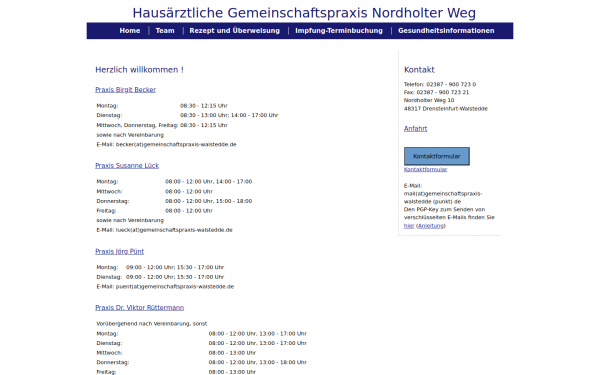Screen dimensions: 600x375
Task: Open Impfung-Terminbuchung in the navigation bar
Action: tap(339, 31)
